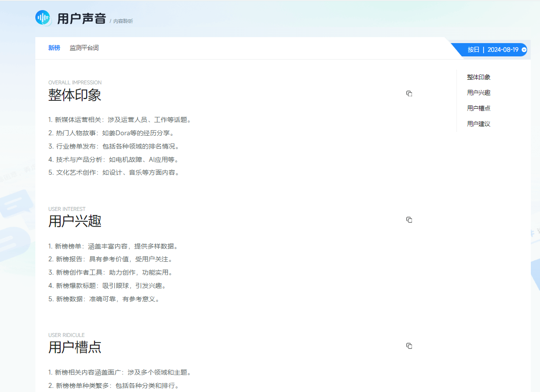Select line 新榜创作者工具：助力创作，功能实用

coord(111,273)
